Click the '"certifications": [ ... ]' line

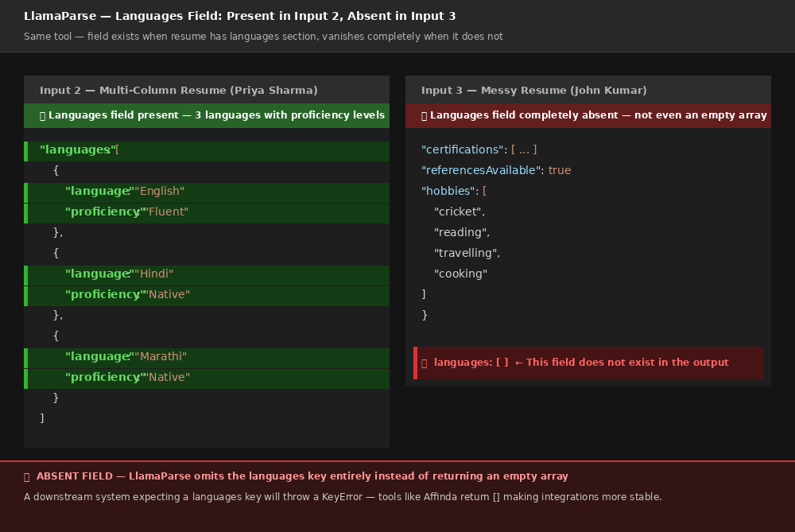pyautogui.click(x=479, y=150)
